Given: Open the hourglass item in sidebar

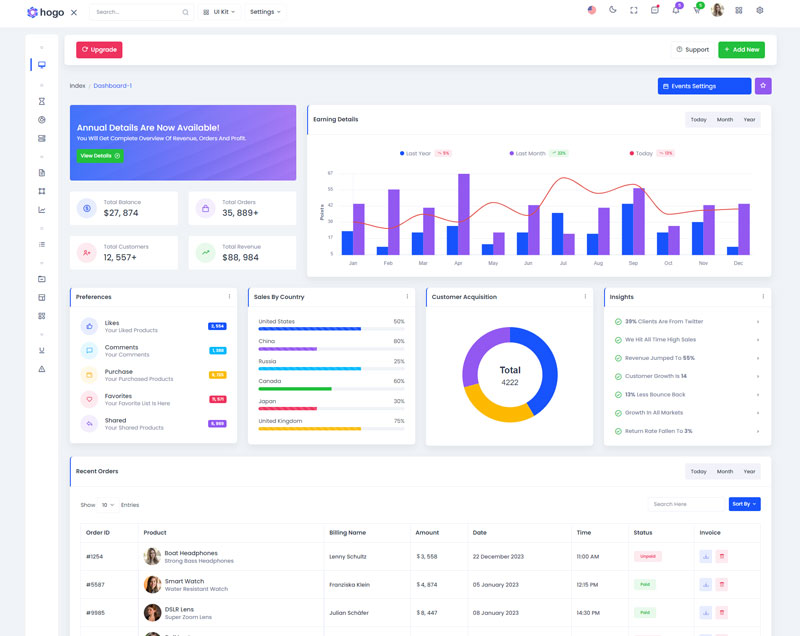Looking at the screenshot, I should coord(41,101).
